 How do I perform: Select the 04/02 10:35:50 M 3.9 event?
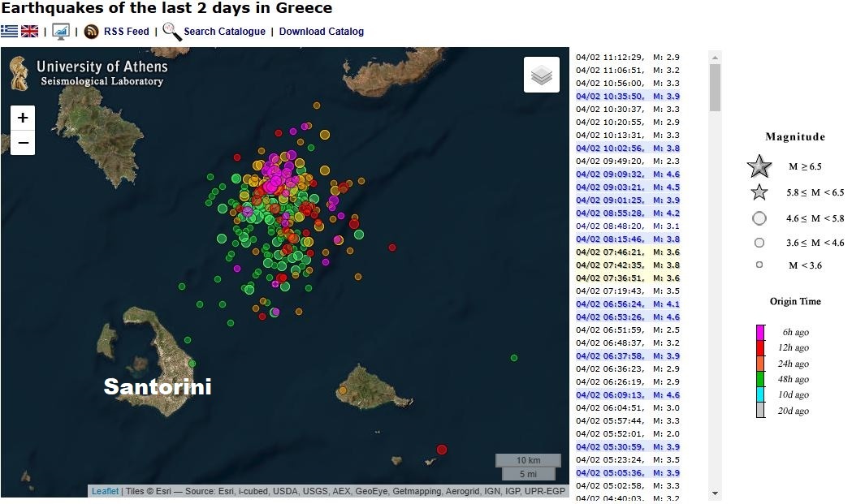coord(627,97)
